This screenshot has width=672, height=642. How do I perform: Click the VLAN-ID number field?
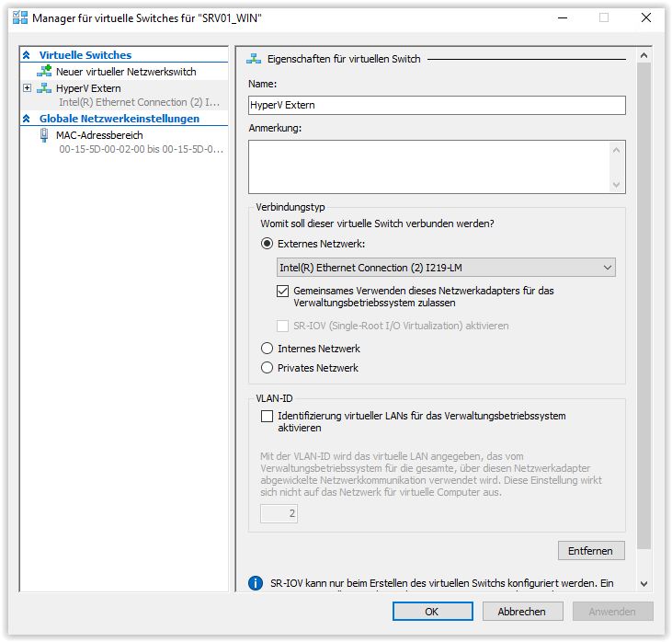pos(279,513)
